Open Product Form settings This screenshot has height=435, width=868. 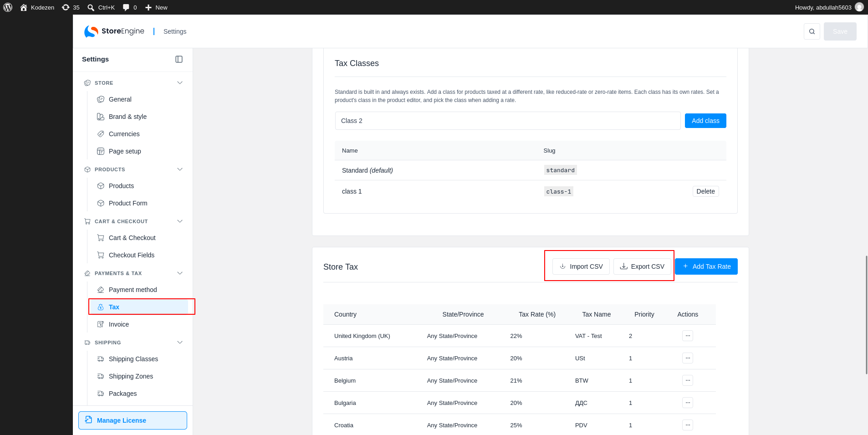click(x=139, y=203)
